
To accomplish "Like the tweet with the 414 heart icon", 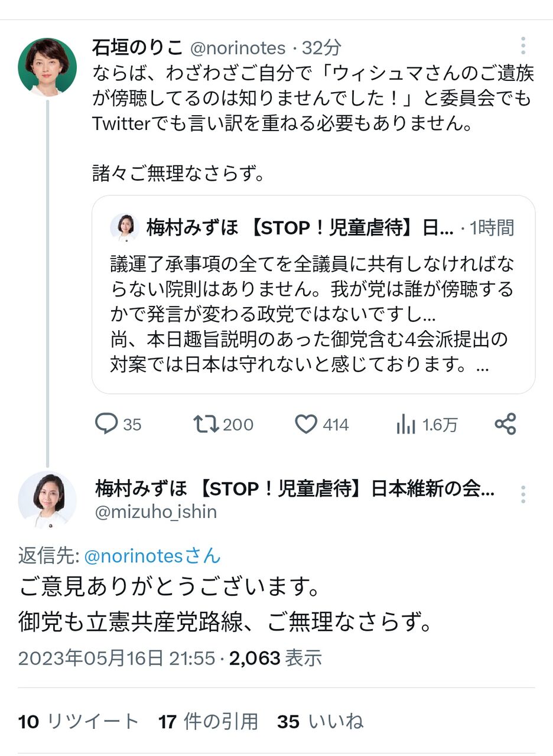I will [x=306, y=424].
